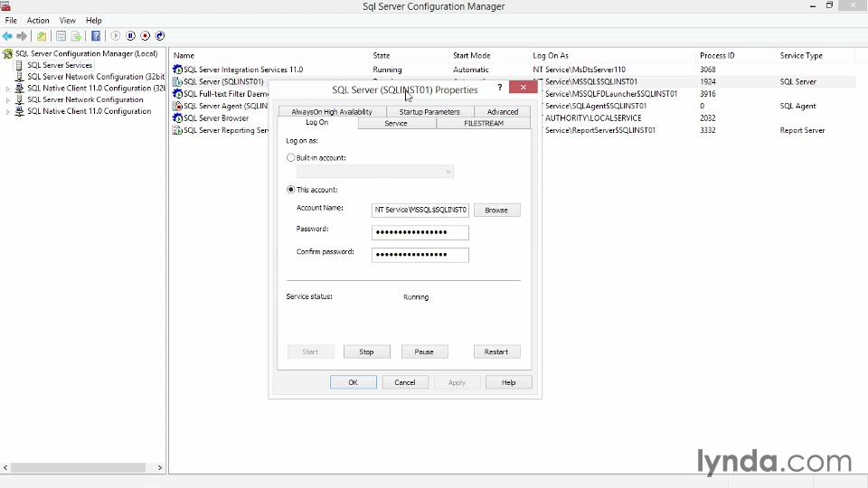Click the Stop Service red toolbar icon
This screenshot has height=488, width=868.
click(145, 36)
